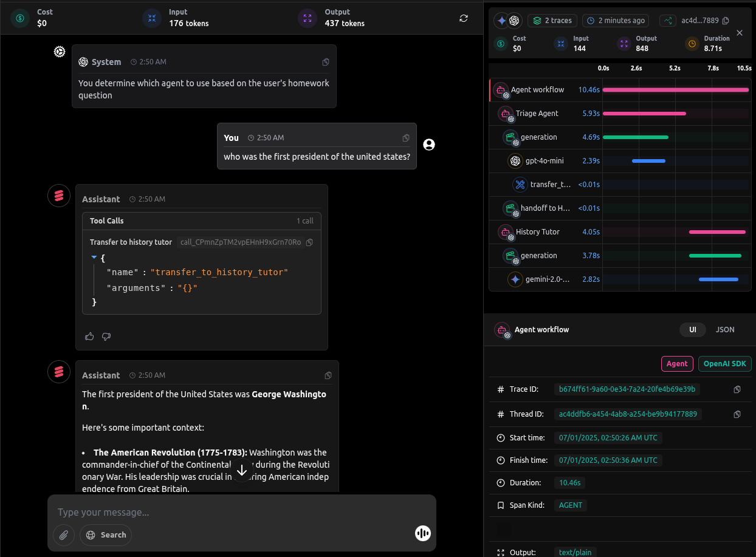756x557 pixels.
Task: Collapse the tool call JSON object
Action: 94,258
